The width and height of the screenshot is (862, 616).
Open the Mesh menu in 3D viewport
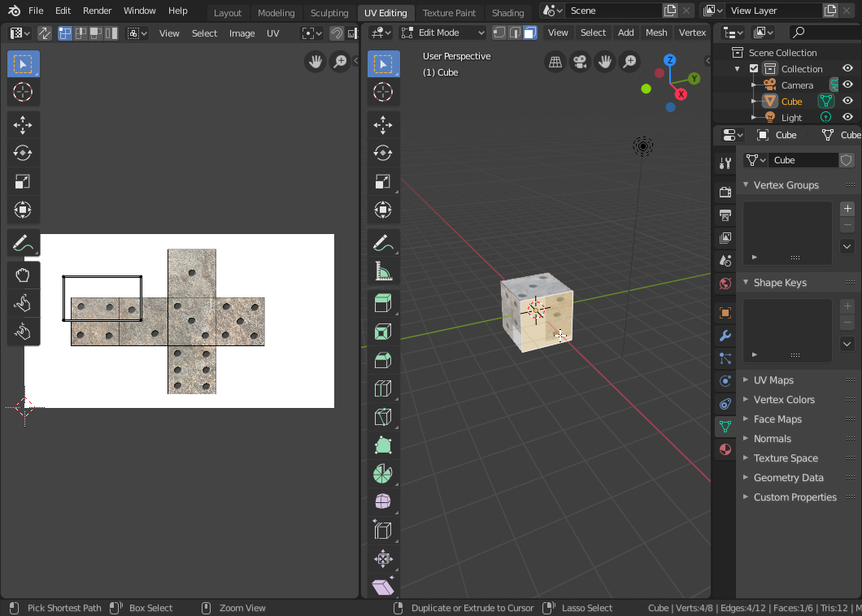coord(655,33)
